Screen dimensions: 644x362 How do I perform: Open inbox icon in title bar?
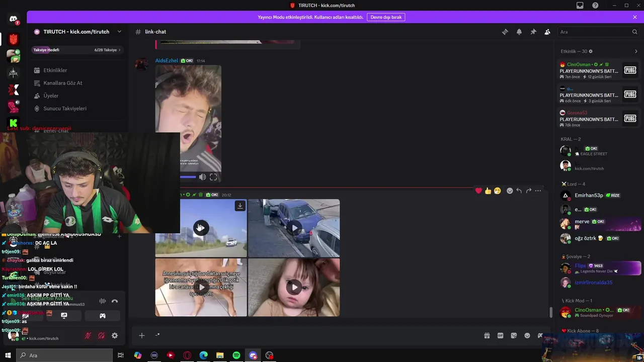[580, 6]
